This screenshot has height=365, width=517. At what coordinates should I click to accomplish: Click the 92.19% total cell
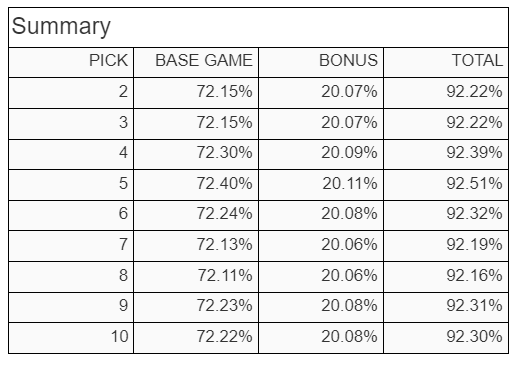click(x=446, y=246)
